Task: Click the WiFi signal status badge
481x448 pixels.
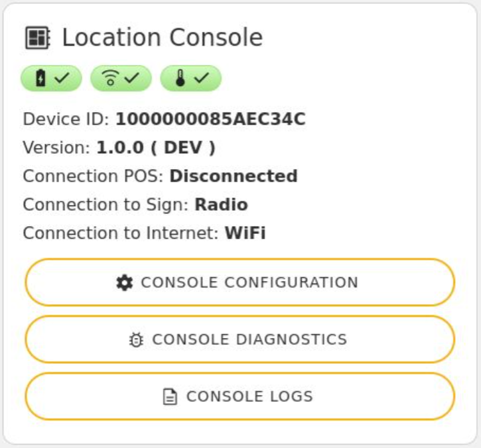Action: pyautogui.click(x=121, y=78)
